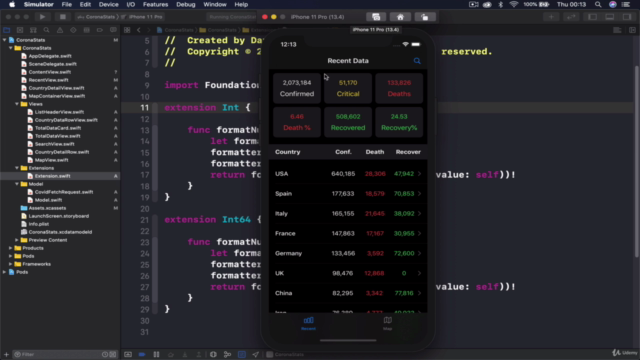Open the Find navigator magnifier icon
The height and width of the screenshot is (360, 640).
tap(47, 30)
